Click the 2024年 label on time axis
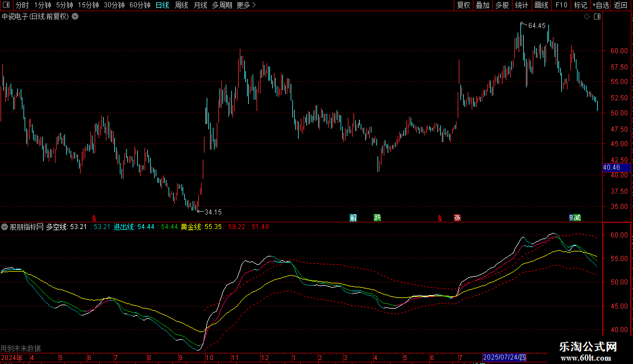 click(12, 357)
